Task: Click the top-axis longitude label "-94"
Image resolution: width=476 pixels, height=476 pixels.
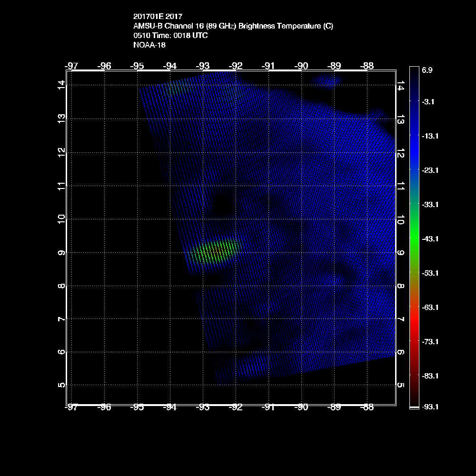Action: [170, 66]
